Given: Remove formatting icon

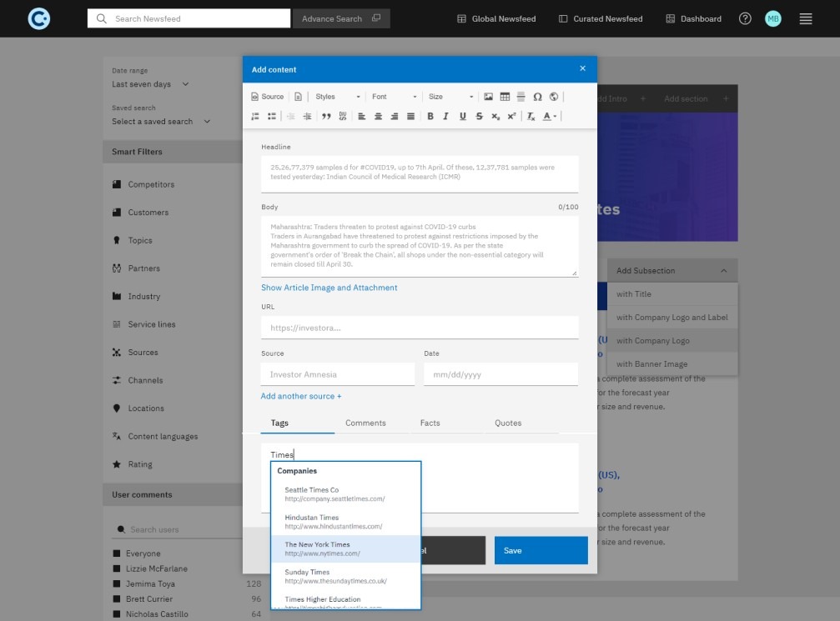Looking at the screenshot, I should [x=531, y=116].
